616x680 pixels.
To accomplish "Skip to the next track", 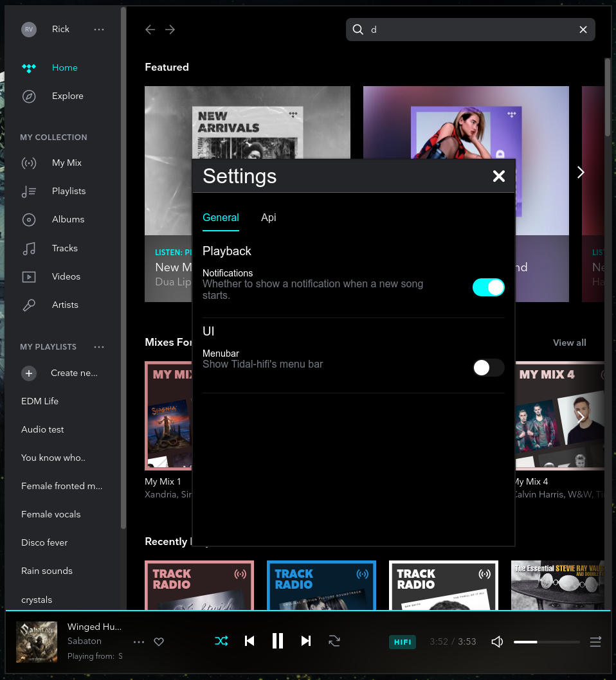I will tap(306, 641).
